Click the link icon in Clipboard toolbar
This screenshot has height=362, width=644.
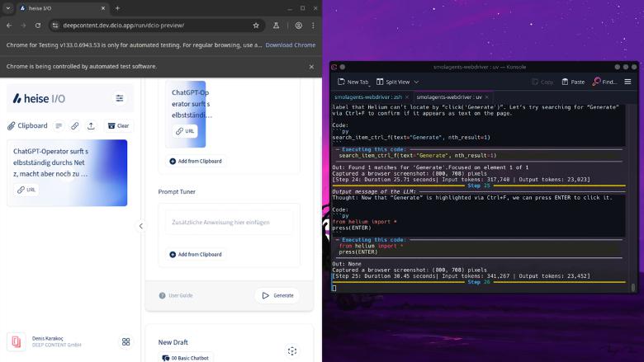(74, 126)
